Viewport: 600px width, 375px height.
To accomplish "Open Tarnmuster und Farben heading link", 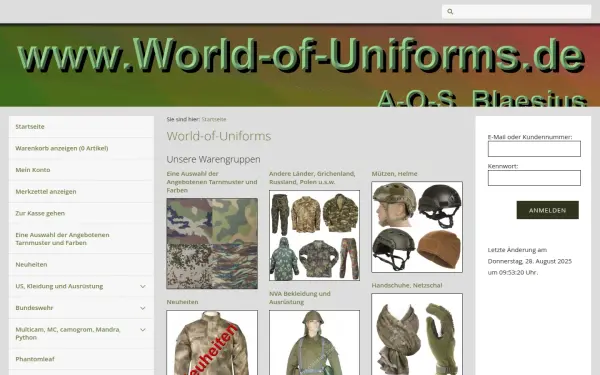I will coord(212,182).
